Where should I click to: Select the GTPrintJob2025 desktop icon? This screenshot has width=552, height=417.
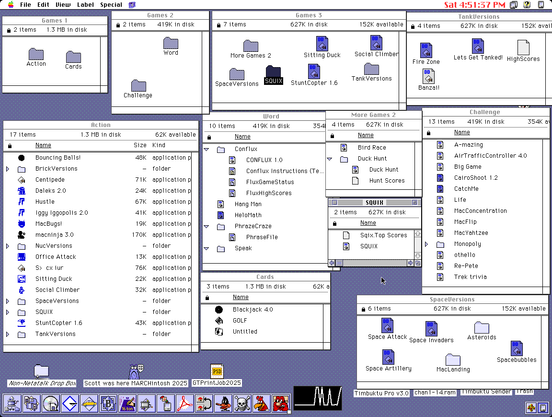217,371
